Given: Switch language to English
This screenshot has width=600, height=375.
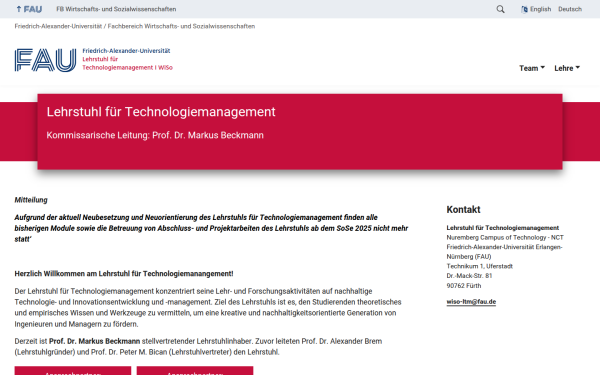Looking at the screenshot, I should pos(540,9).
